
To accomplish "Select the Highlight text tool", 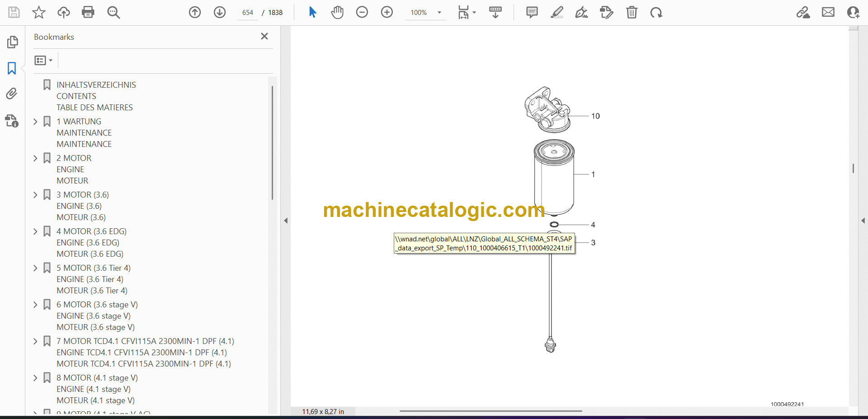I will pos(557,12).
